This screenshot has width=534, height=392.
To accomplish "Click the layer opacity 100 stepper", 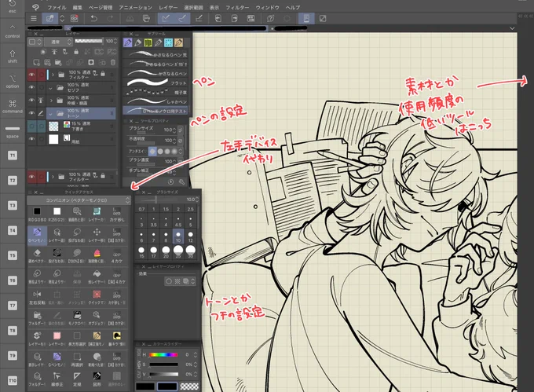I will click(115, 41).
